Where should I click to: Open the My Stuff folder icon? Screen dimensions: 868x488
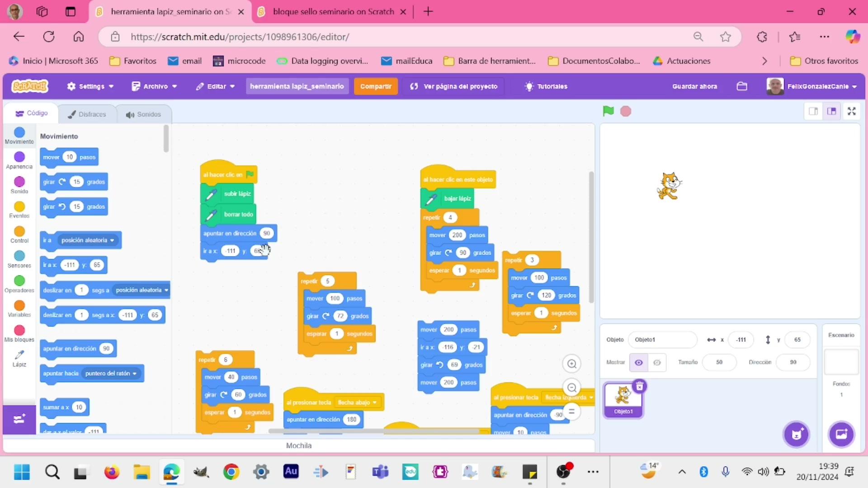click(x=742, y=86)
